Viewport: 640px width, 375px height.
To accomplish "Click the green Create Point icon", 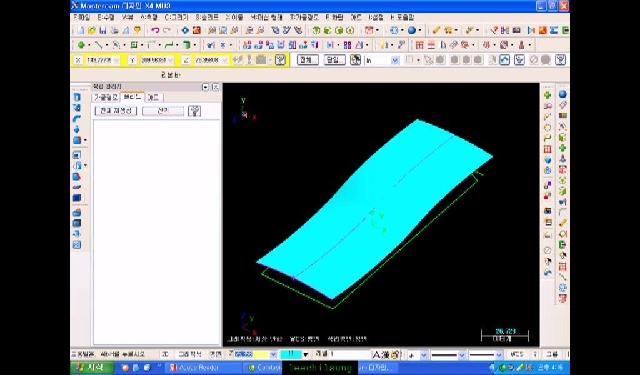I will (81, 45).
